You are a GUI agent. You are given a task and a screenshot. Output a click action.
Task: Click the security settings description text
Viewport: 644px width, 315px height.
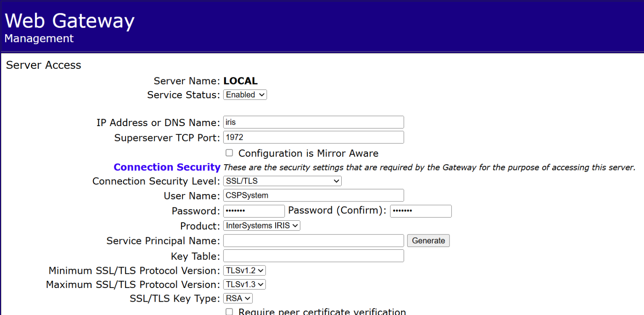pyautogui.click(x=429, y=167)
